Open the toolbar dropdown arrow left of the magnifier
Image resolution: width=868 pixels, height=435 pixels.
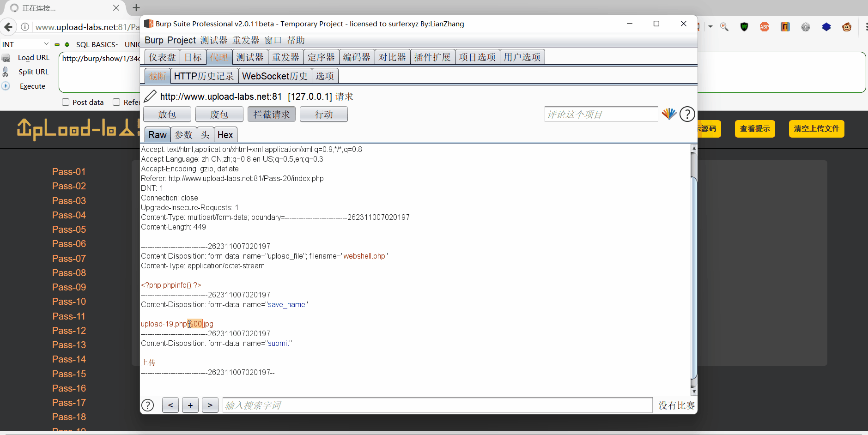point(710,27)
